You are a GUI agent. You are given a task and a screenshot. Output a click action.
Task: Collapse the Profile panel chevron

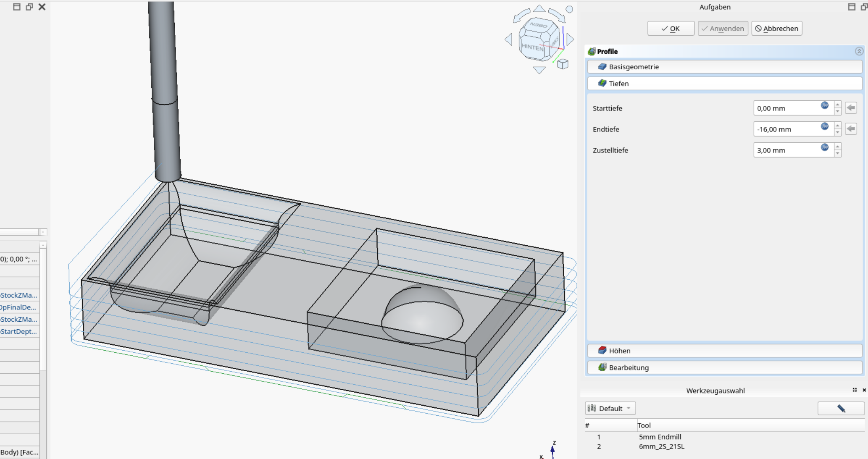click(x=859, y=51)
